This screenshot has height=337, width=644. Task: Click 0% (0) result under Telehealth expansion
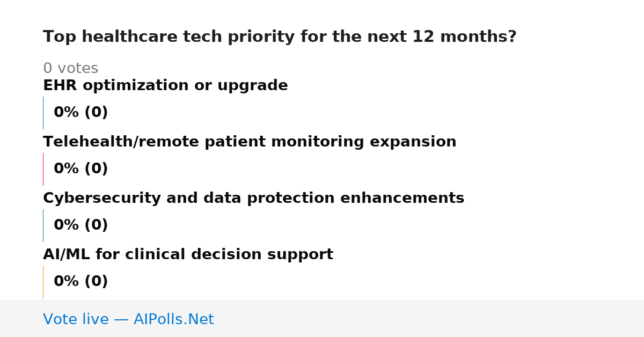pyautogui.click(x=80, y=169)
